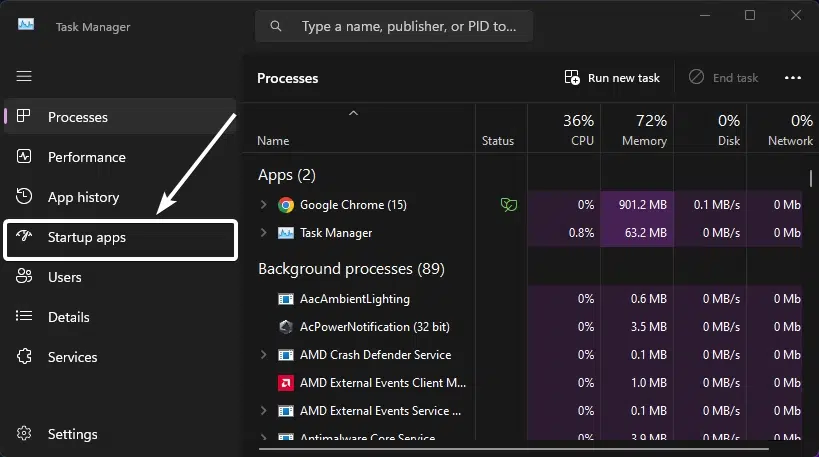
Task: Click the Run new task text
Action: [624, 78]
